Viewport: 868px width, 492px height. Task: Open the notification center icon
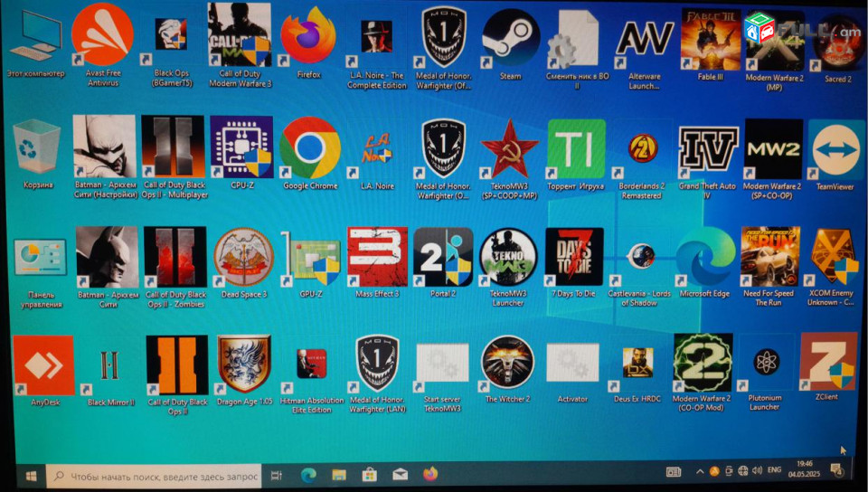[836, 470]
